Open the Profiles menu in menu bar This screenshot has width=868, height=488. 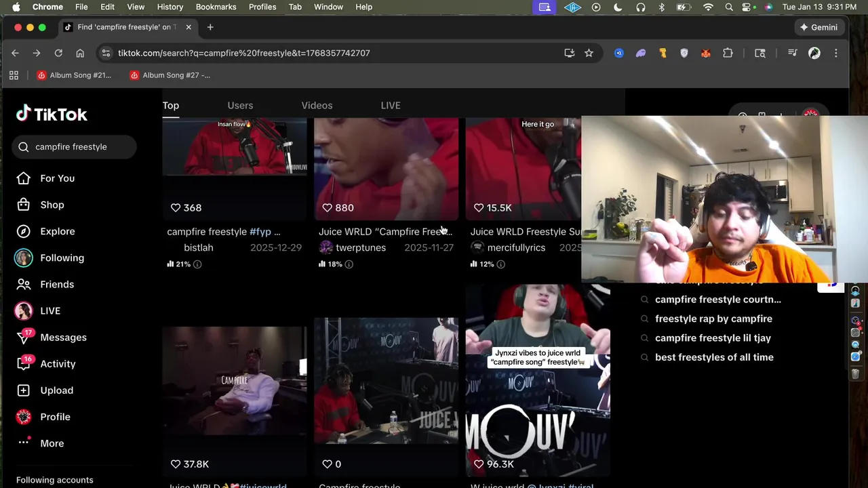coord(262,7)
